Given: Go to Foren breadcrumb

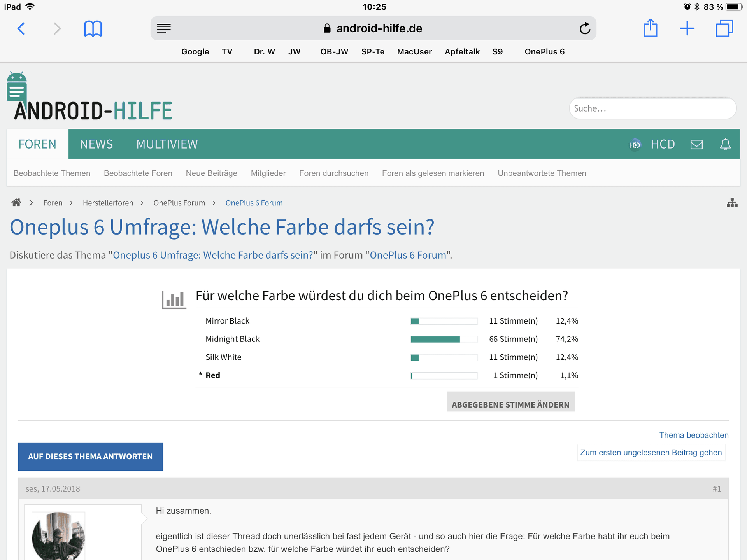Looking at the screenshot, I should [53, 203].
